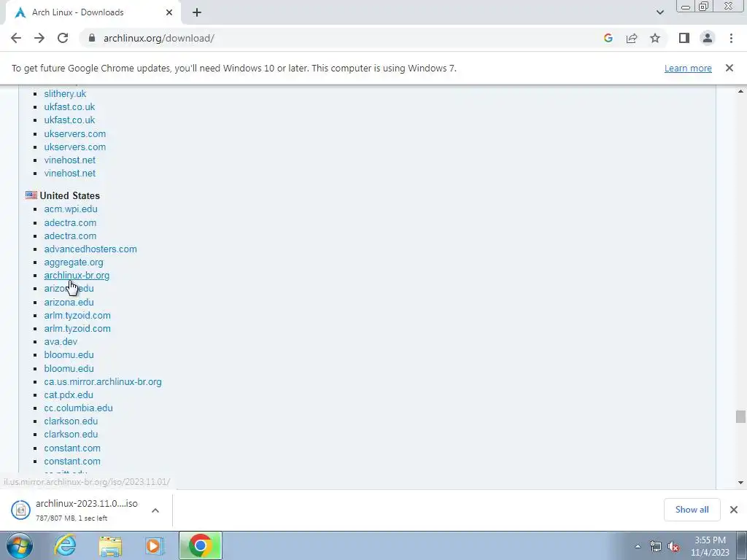This screenshot has height=560, width=747.
Task: Go back to the previous page
Action: (16, 38)
